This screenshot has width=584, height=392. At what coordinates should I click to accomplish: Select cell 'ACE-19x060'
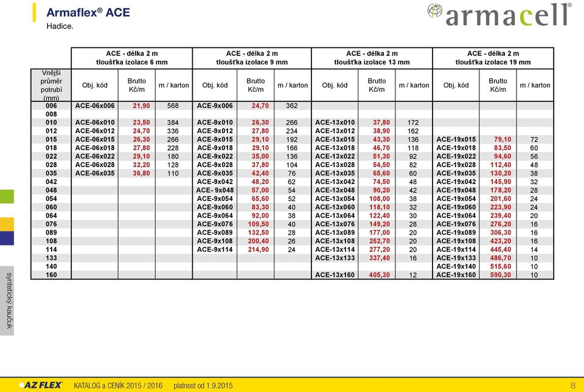coord(456,207)
